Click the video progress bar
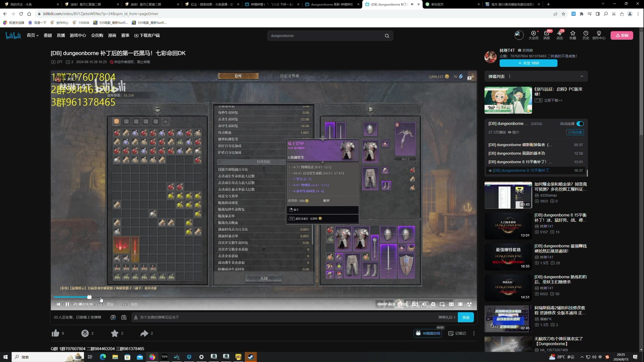Viewport: 644px width, 362px height. [235, 297]
